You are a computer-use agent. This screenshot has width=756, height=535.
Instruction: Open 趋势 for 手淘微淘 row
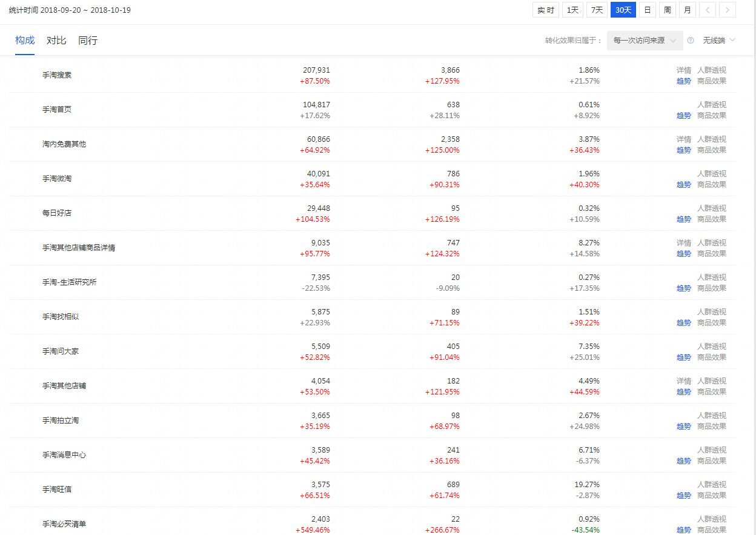[x=684, y=185]
